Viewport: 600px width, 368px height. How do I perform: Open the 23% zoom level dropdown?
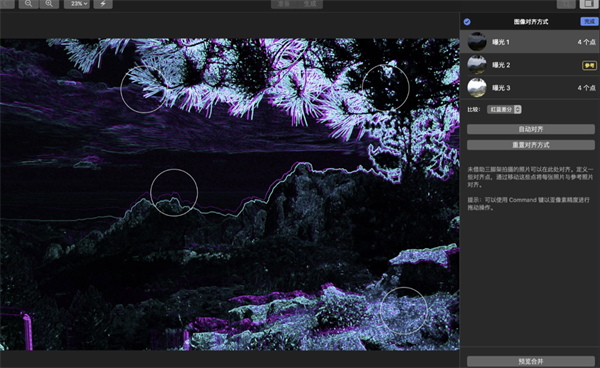77,4
